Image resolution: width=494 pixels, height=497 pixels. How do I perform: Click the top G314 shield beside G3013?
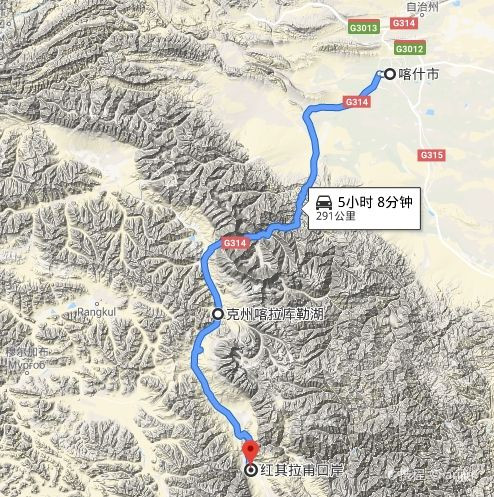pyautogui.click(x=404, y=23)
